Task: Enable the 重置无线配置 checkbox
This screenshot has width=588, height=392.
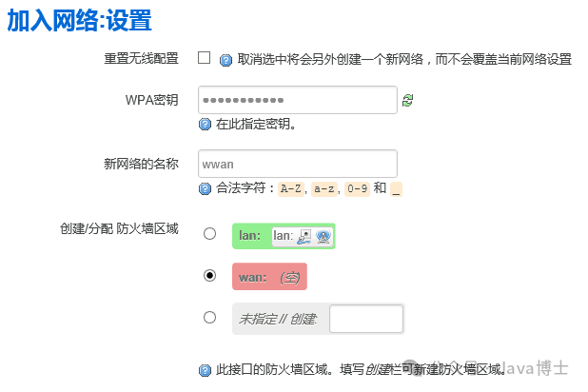Action: point(204,58)
